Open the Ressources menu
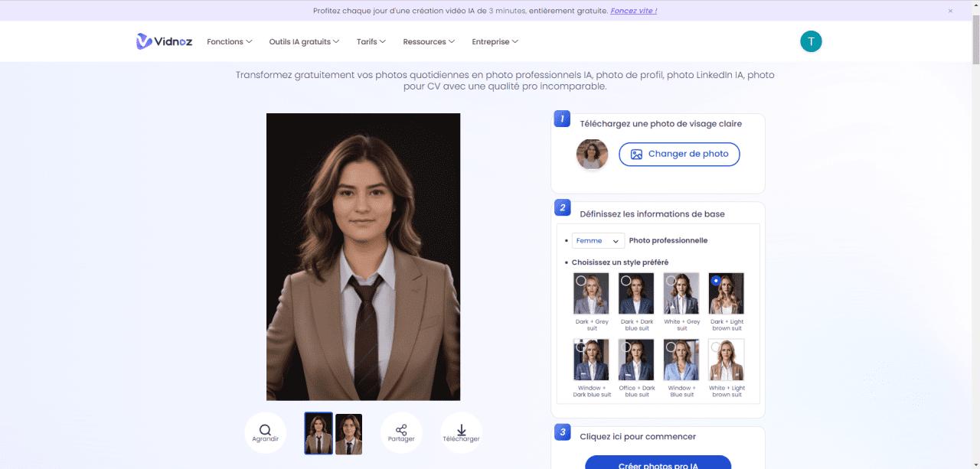The image size is (980, 469). click(429, 41)
